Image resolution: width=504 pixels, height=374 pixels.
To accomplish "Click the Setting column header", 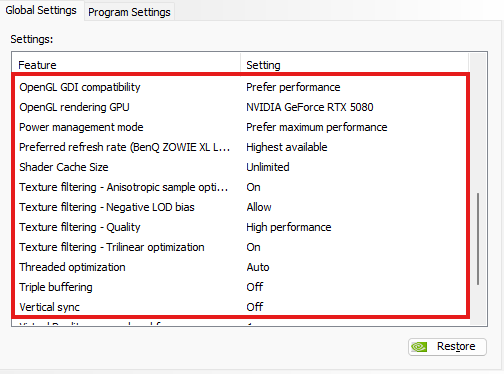I will point(354,65).
